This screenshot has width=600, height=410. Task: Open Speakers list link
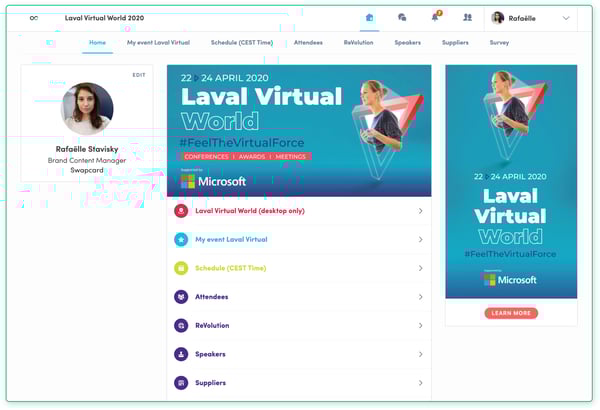click(210, 354)
